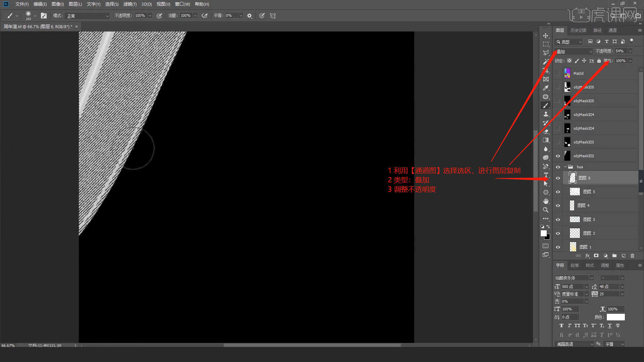Click the layer opacity 54% field

pos(620,51)
